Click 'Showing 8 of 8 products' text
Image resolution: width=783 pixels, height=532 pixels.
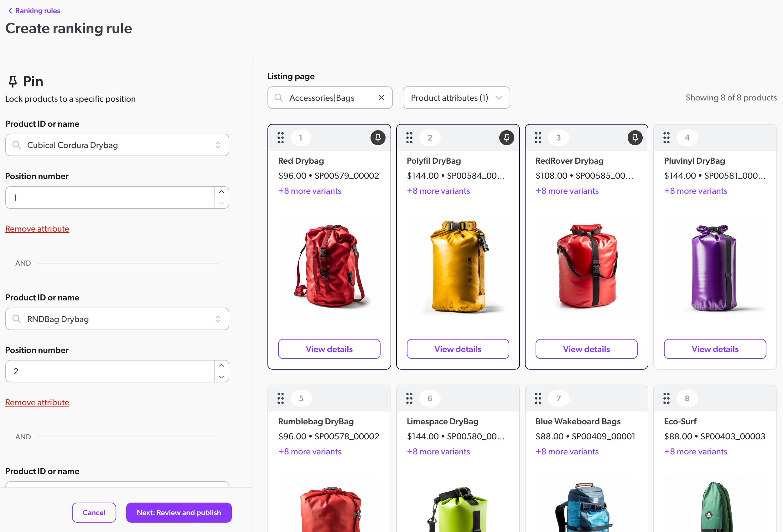pos(731,97)
